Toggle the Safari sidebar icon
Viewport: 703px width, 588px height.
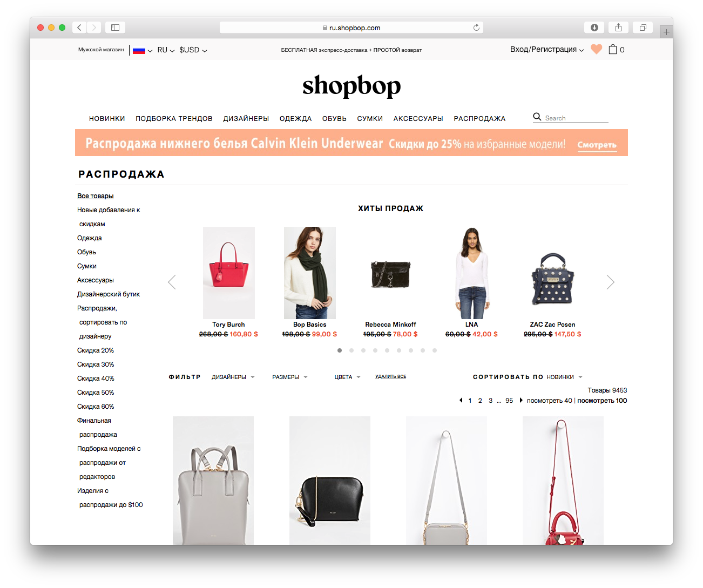pos(115,28)
